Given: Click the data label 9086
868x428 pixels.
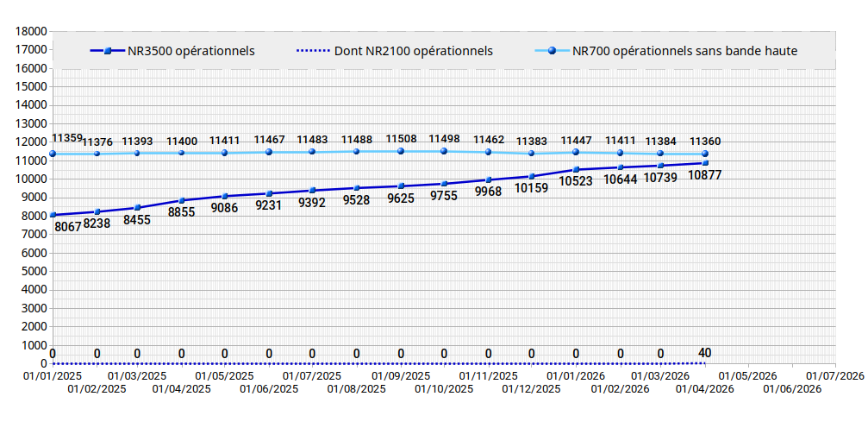Looking at the screenshot, I should click(225, 209).
